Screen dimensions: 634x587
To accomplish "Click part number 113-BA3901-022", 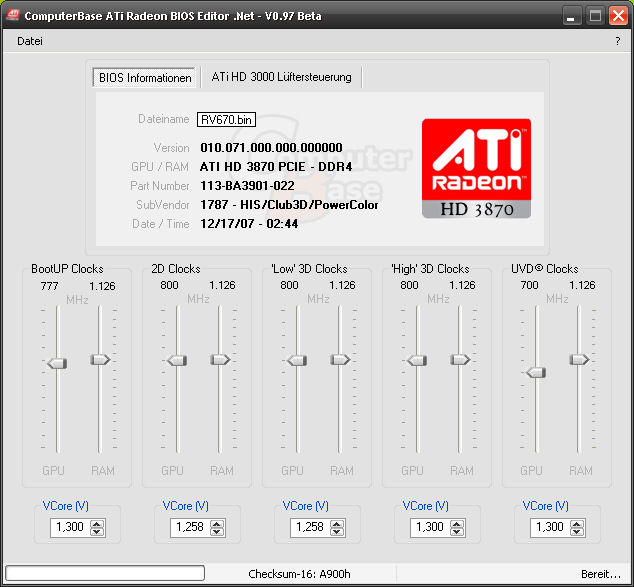I will pos(247,186).
